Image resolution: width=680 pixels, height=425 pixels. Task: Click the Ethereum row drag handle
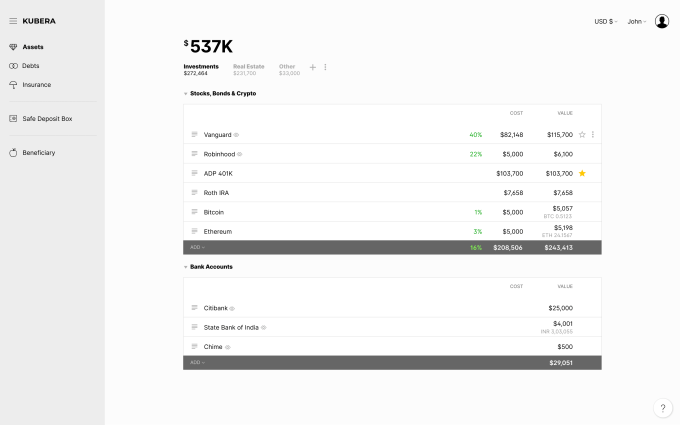pos(194,231)
